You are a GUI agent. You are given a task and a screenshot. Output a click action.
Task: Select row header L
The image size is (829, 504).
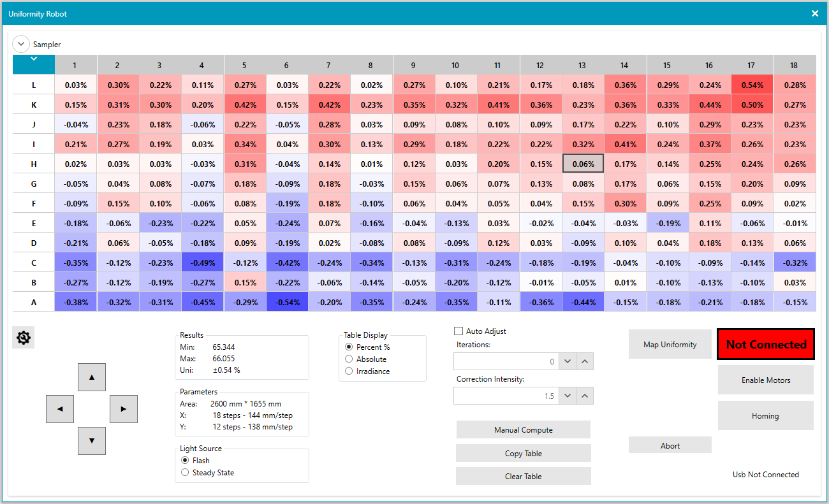(x=34, y=85)
